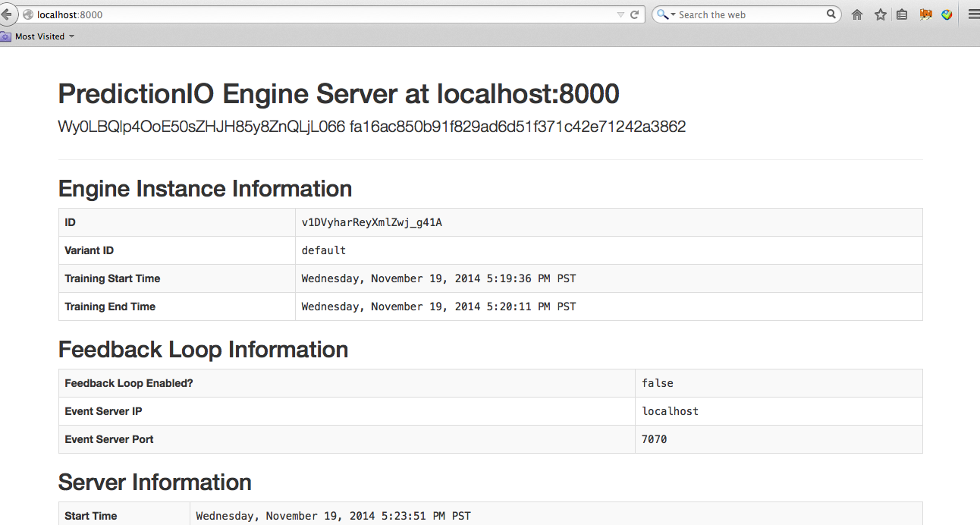Show bookmarks list icon next to star
Viewport: 980px width, 525px height.
pyautogui.click(x=902, y=14)
